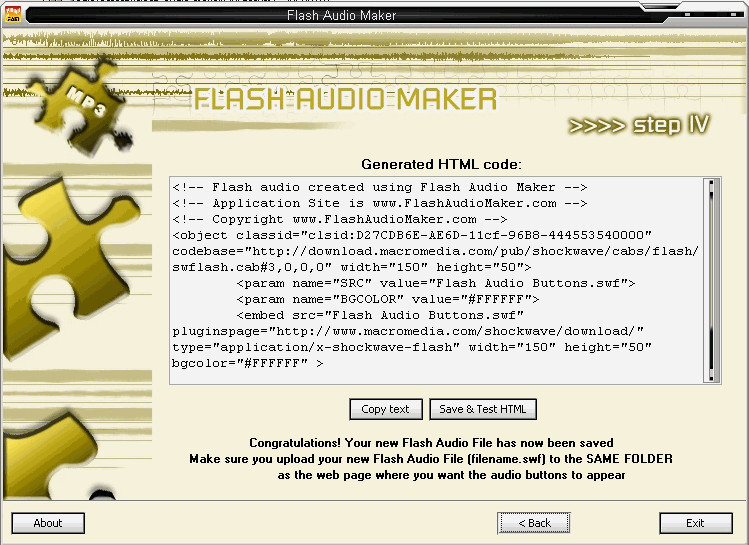The width and height of the screenshot is (749, 545).
Task: Click the 'pluginspage=' code line
Action: (x=408, y=331)
